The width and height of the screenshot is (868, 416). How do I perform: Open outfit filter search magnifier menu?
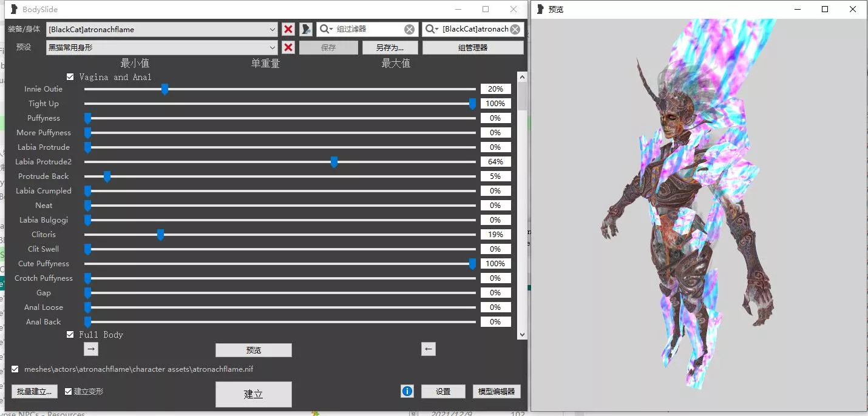(x=432, y=29)
